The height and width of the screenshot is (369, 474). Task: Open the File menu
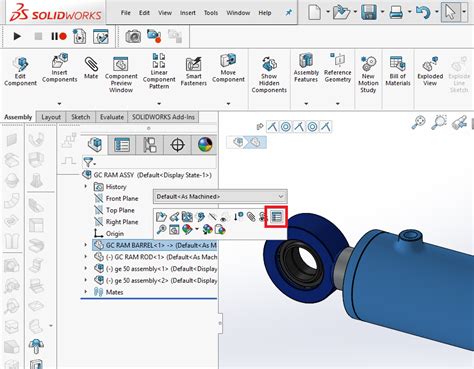pos(126,13)
